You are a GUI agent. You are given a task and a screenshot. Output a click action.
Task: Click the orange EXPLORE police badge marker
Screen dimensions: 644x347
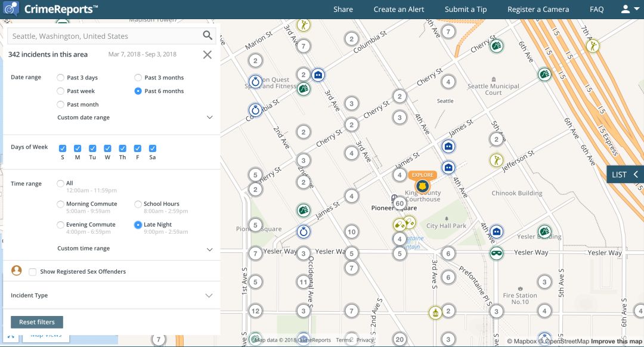click(422, 186)
